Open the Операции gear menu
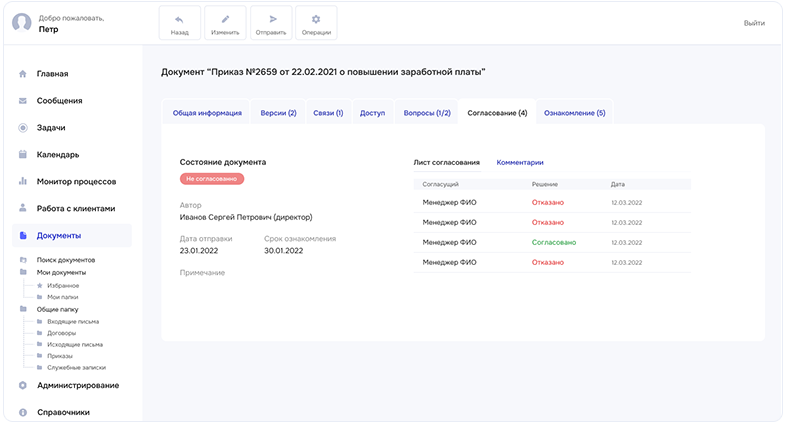Screen dimensions: 785x425 [x=316, y=23]
